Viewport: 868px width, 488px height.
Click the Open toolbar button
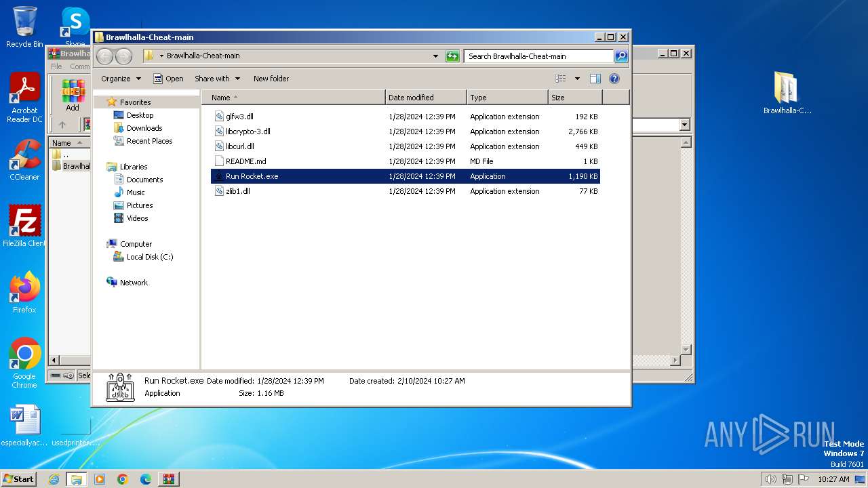168,79
